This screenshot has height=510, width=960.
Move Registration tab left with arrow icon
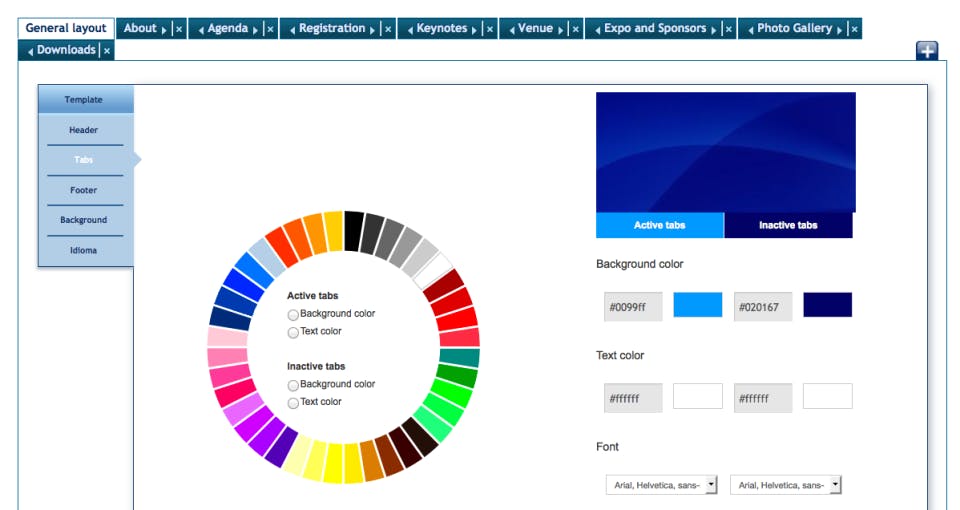(292, 29)
